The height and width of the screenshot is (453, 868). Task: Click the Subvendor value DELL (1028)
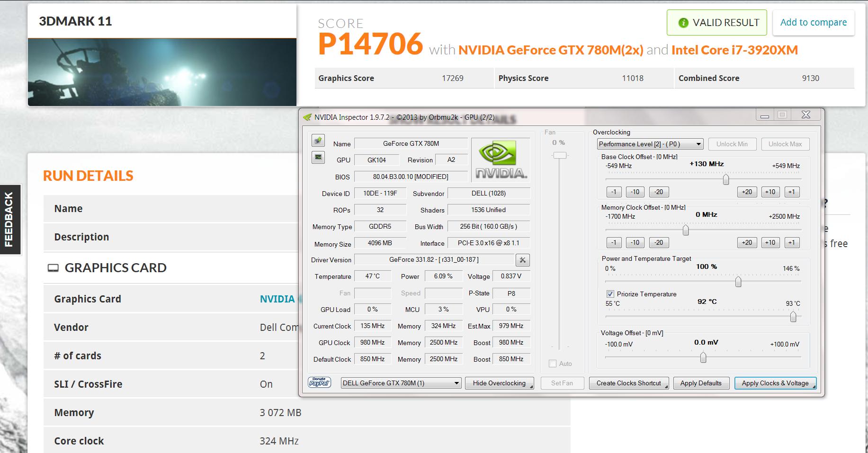click(489, 193)
